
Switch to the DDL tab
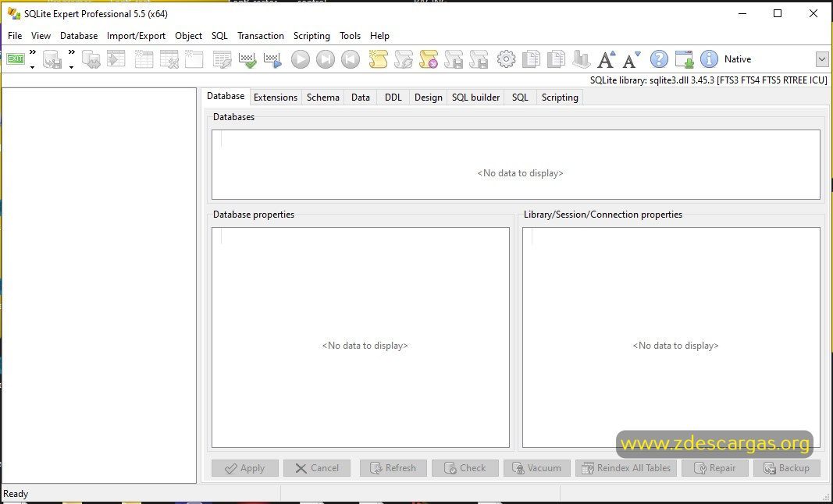(x=393, y=98)
